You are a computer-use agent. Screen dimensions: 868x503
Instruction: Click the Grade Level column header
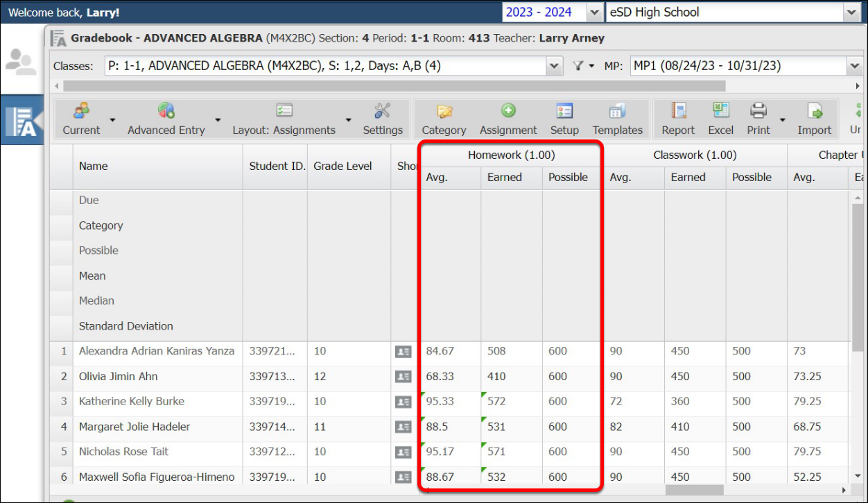coord(349,167)
